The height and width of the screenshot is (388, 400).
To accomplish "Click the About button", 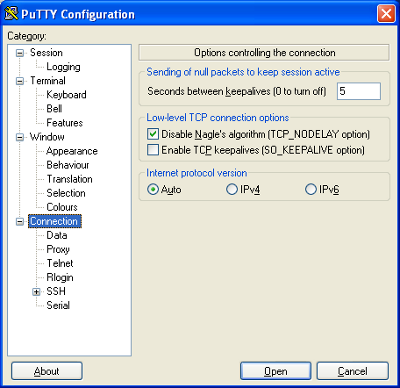I will (47, 371).
